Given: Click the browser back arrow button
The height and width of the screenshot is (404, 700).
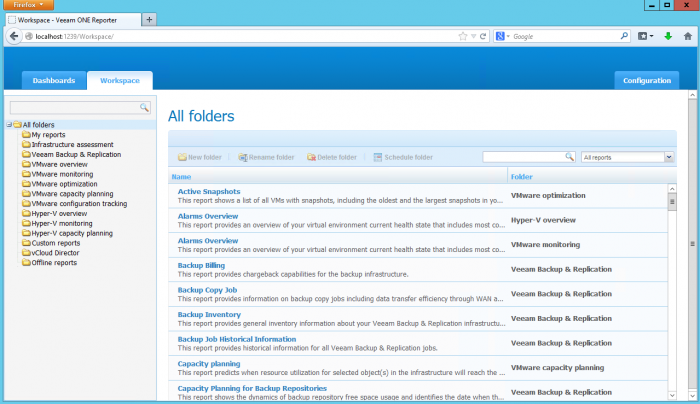Looking at the screenshot, I should pos(14,36).
